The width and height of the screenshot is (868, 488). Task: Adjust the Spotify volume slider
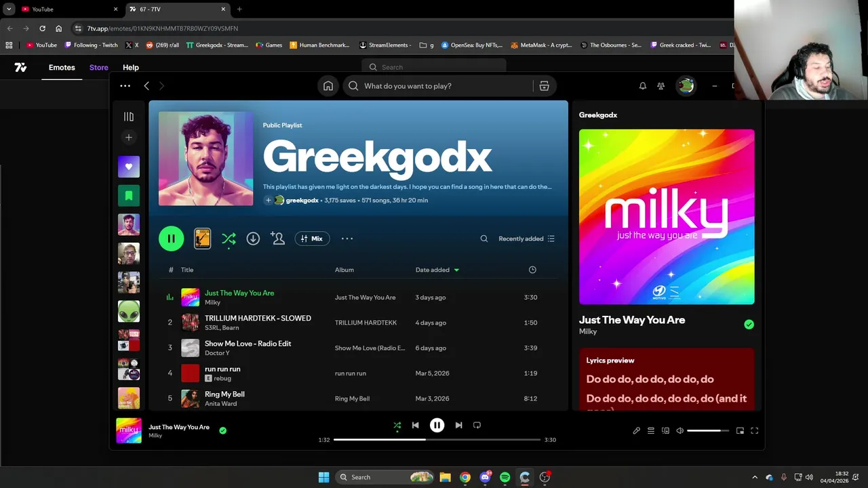point(708,431)
